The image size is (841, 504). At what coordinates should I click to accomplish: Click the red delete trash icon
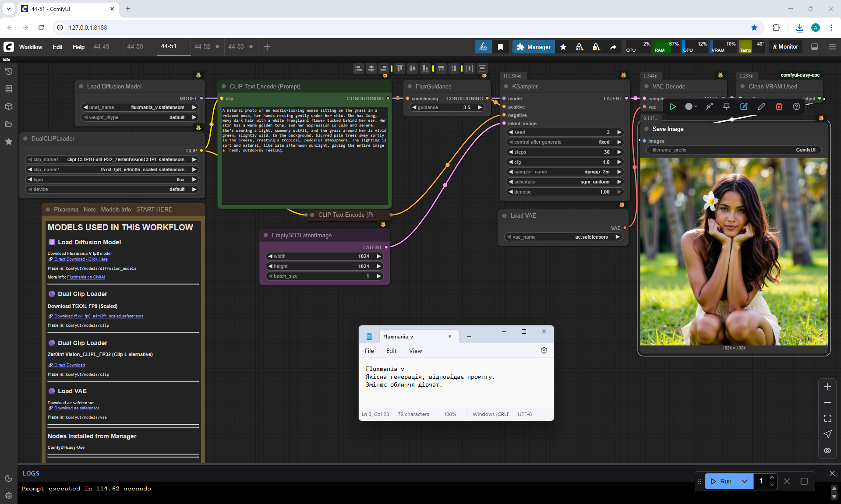pyautogui.click(x=779, y=106)
